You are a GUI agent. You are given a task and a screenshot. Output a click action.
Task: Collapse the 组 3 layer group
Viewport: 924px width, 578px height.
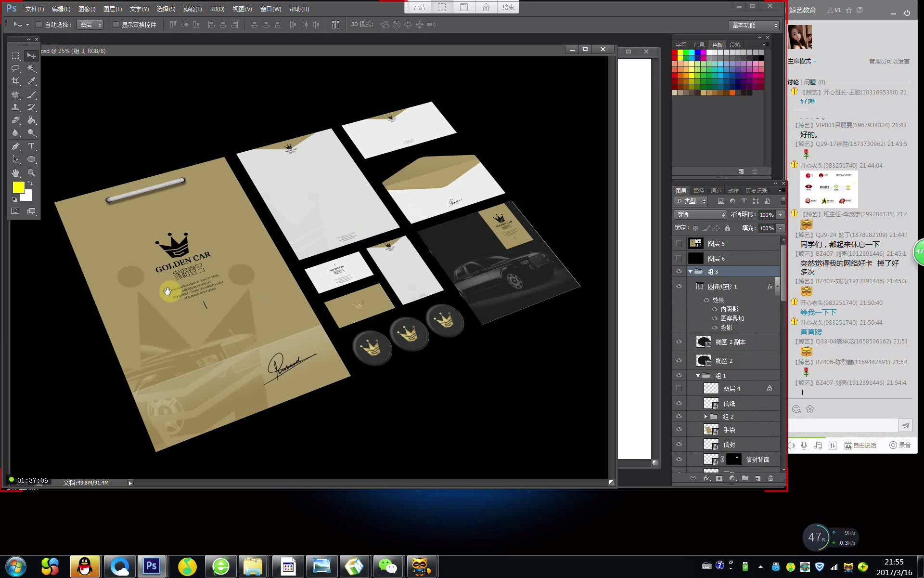690,272
